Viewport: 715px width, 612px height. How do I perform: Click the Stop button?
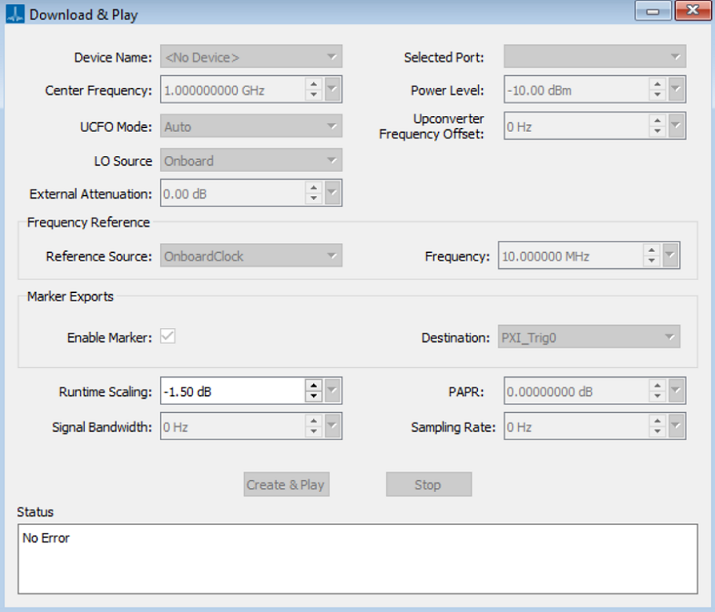click(429, 484)
